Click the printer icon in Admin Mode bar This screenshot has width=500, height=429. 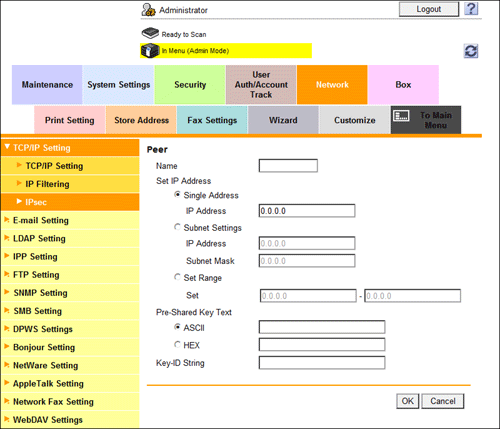(x=150, y=51)
